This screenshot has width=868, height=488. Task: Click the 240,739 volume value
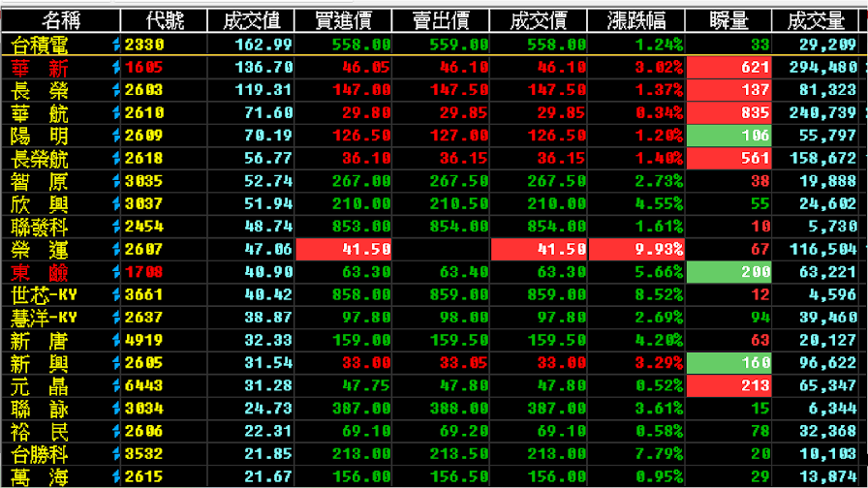823,113
